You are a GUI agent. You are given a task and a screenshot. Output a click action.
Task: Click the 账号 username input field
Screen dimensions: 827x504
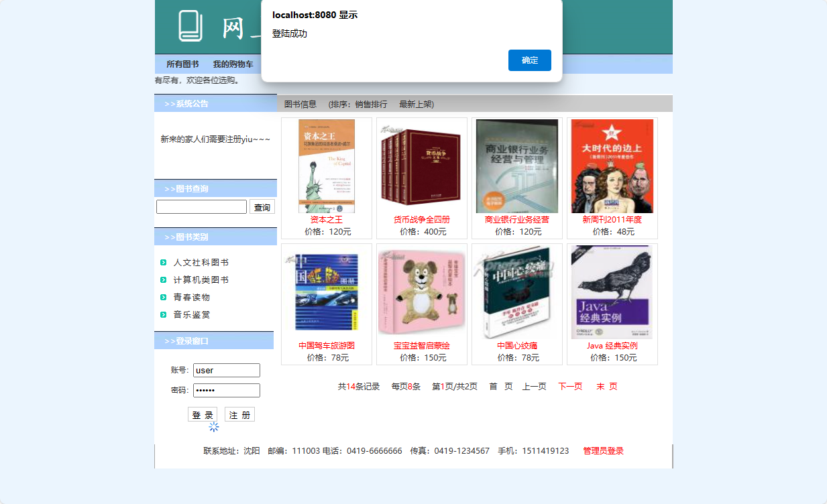point(226,370)
